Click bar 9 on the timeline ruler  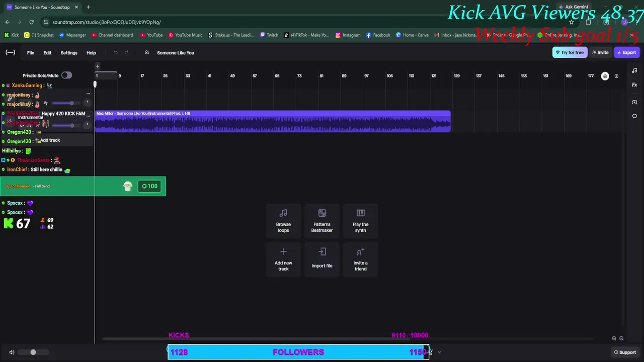(x=119, y=76)
